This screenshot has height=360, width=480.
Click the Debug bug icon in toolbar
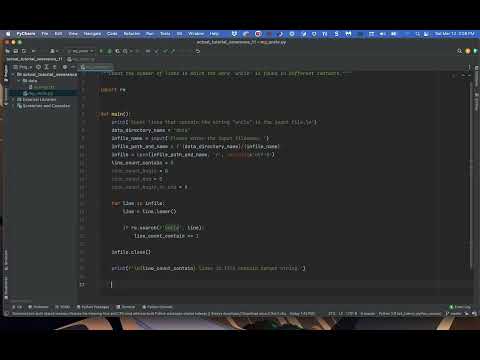pyautogui.click(x=110, y=51)
